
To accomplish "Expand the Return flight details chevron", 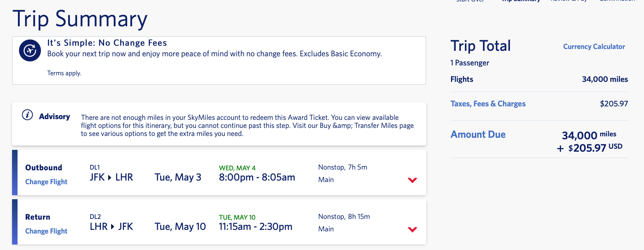I will tap(412, 229).
